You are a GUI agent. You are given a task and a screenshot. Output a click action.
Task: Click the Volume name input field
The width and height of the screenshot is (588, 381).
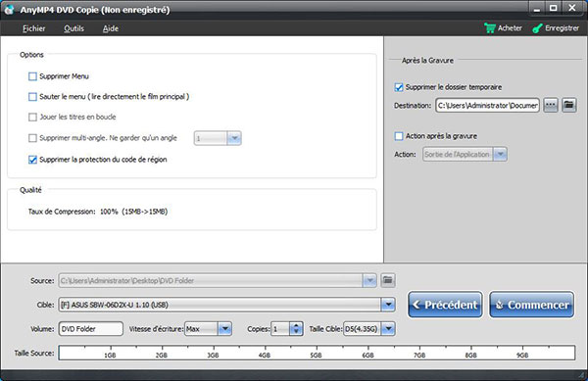click(91, 329)
